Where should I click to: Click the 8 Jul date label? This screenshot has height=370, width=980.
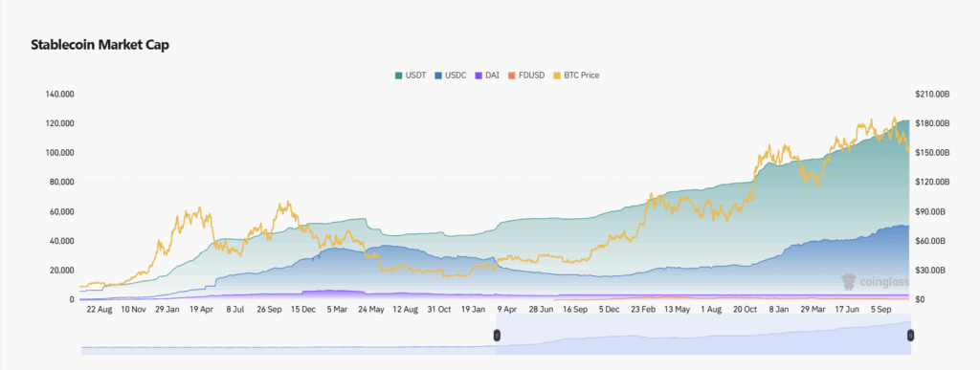[x=235, y=310]
